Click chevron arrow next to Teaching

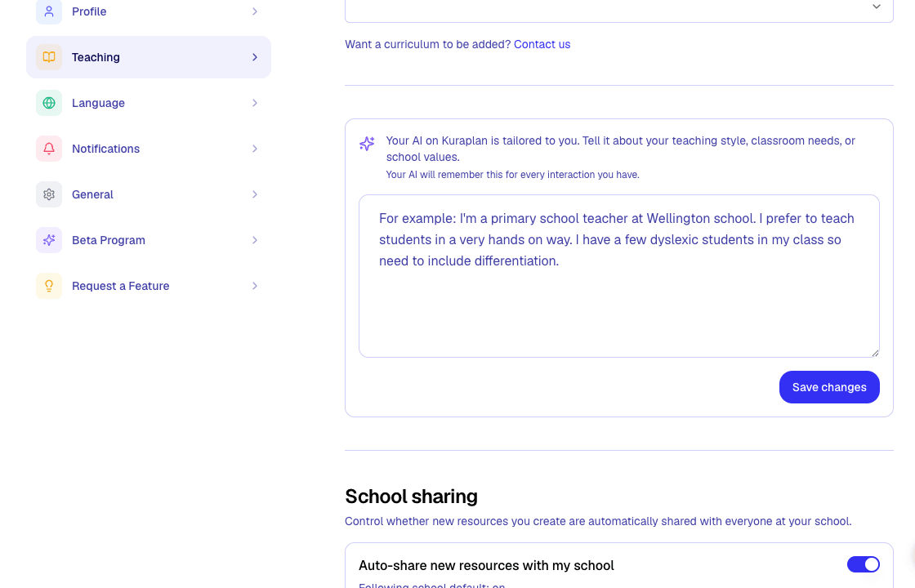coord(255,57)
